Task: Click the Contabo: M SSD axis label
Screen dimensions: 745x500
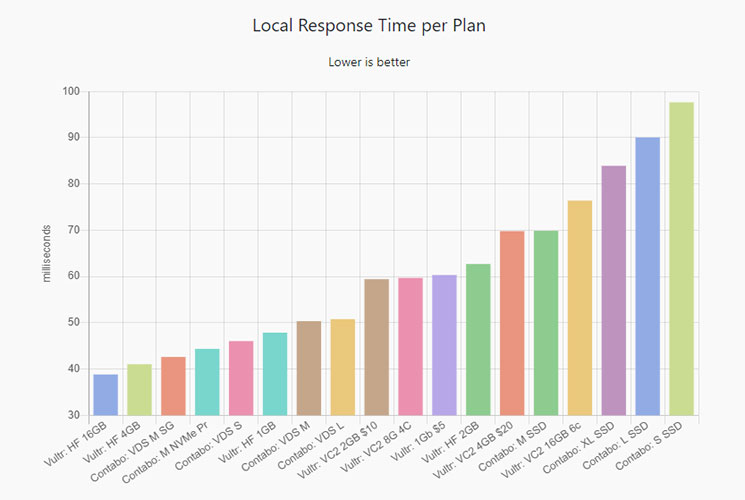Action: (513, 447)
